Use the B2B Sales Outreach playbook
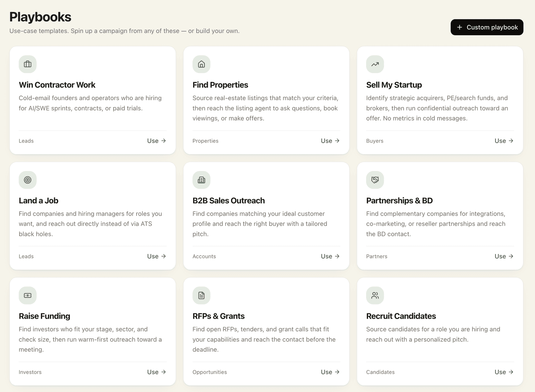Image resolution: width=535 pixels, height=392 pixels. click(330, 256)
